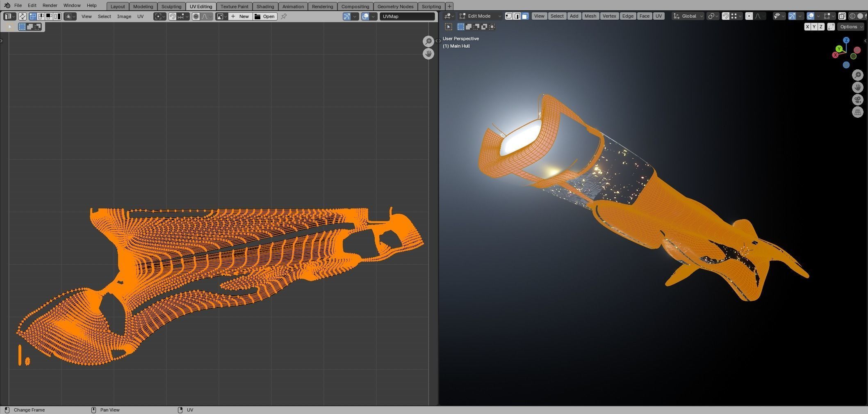Image resolution: width=868 pixels, height=414 pixels.
Task: Open 3D viewport editor type dropdown
Action: click(x=449, y=16)
